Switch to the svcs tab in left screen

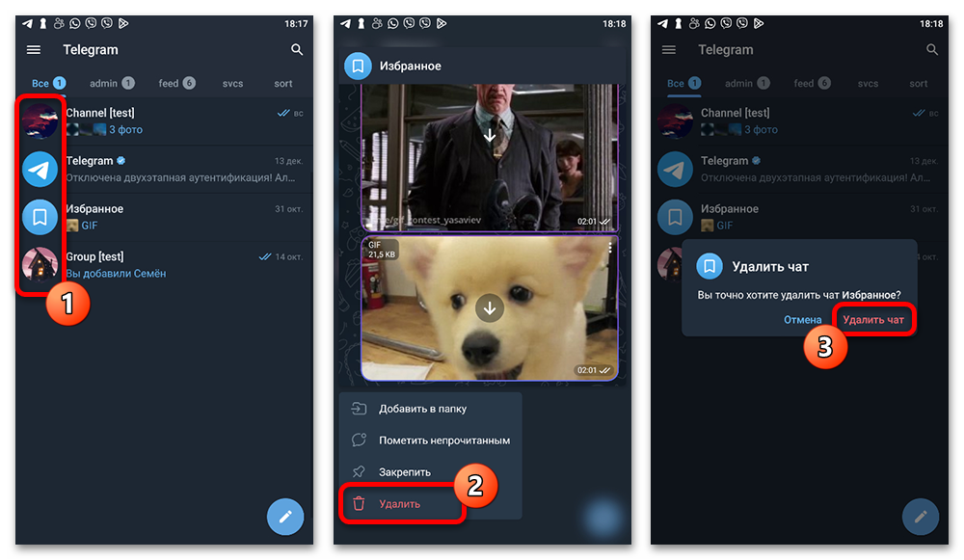click(232, 84)
